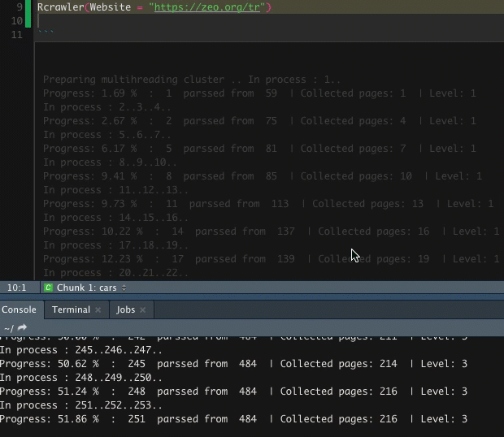This screenshot has height=437, width=504.
Task: Click console line 'Progress: 51.86 %'
Action: coord(233,418)
